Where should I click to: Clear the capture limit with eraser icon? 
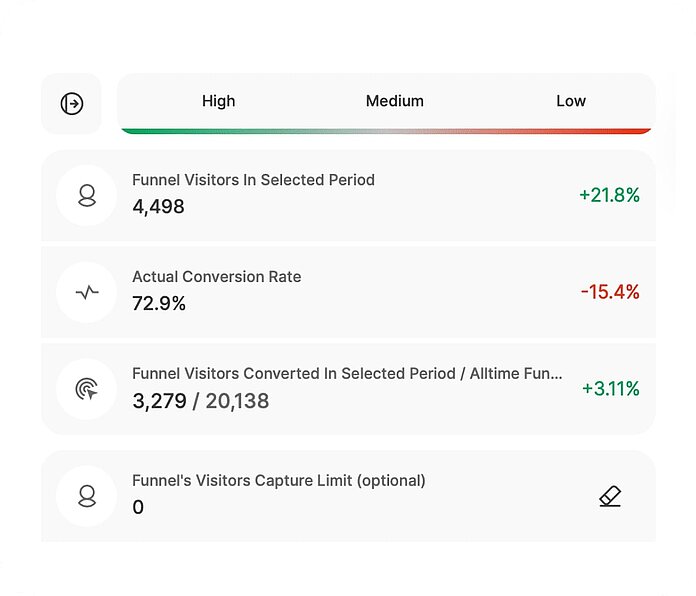coord(610,496)
